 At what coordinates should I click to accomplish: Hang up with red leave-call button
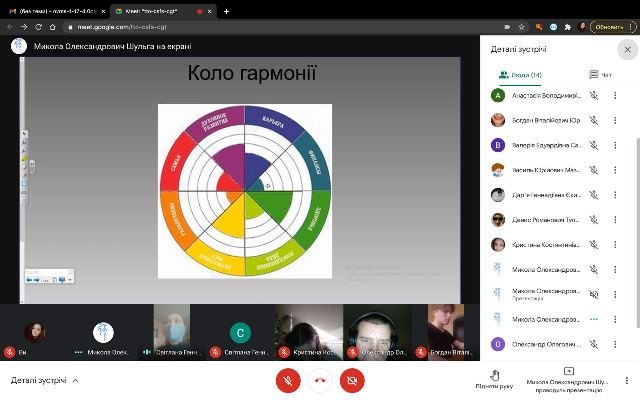coord(320,380)
